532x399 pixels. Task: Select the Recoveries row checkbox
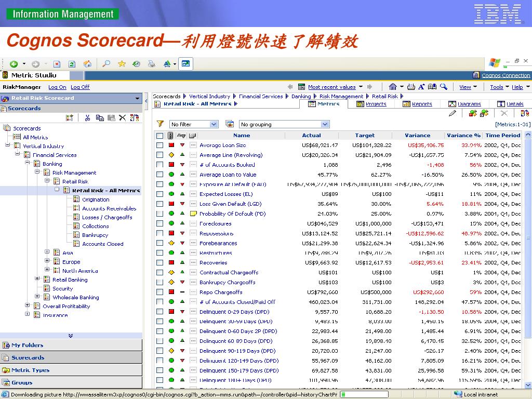tap(160, 262)
